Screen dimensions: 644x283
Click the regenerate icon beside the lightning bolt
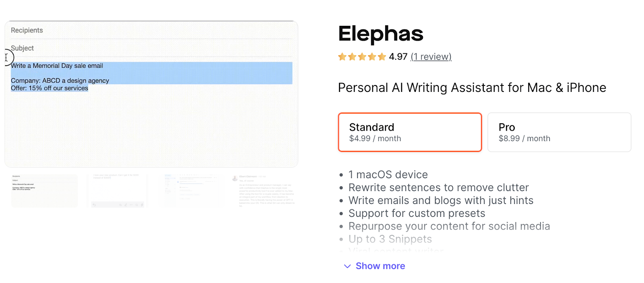pos(136,205)
